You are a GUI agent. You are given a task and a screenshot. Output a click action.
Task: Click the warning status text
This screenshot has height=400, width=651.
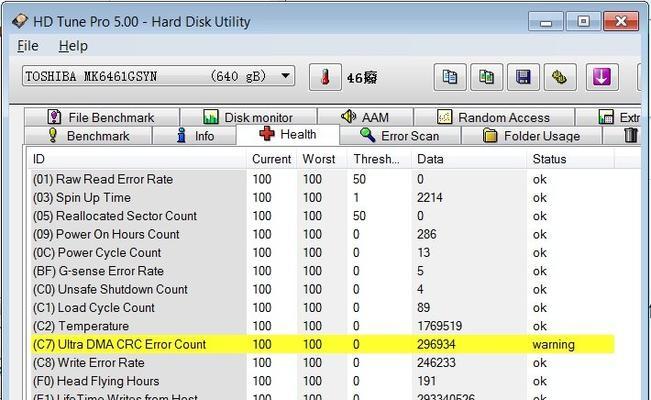[x=553, y=345]
